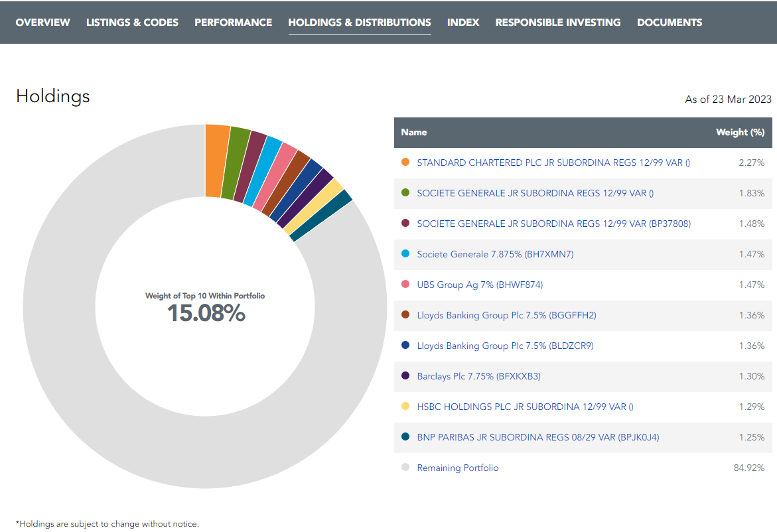Click the orange slice of donut chart
Image resolution: width=777 pixels, height=532 pixels.
point(217,161)
